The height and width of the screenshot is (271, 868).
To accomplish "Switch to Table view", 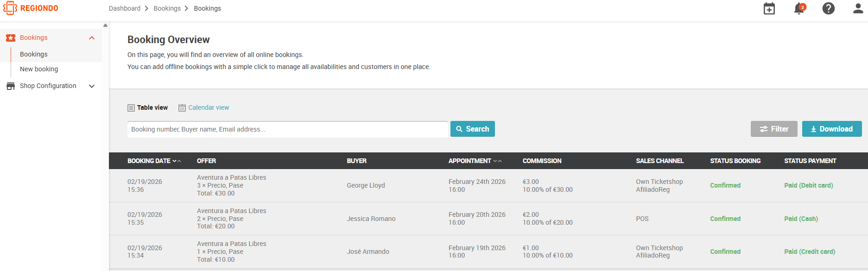I will tap(152, 107).
